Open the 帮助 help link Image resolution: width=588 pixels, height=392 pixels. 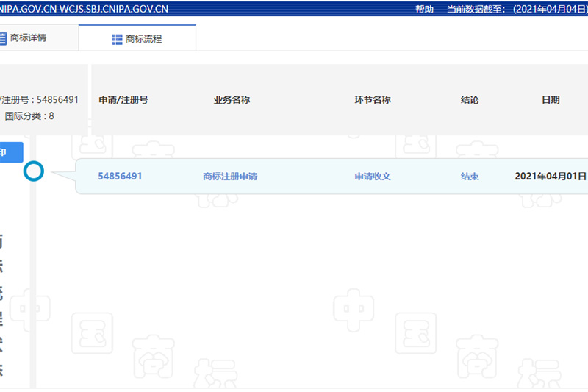pyautogui.click(x=424, y=9)
